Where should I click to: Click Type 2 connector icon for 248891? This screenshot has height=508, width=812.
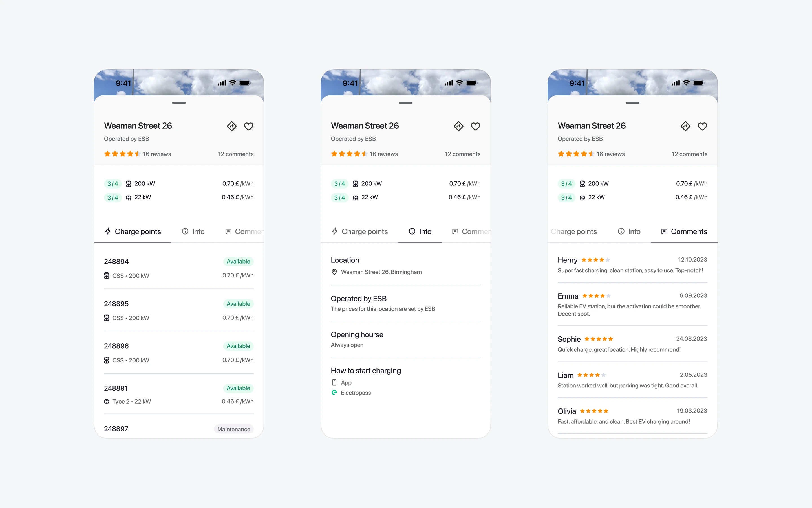coord(107,402)
